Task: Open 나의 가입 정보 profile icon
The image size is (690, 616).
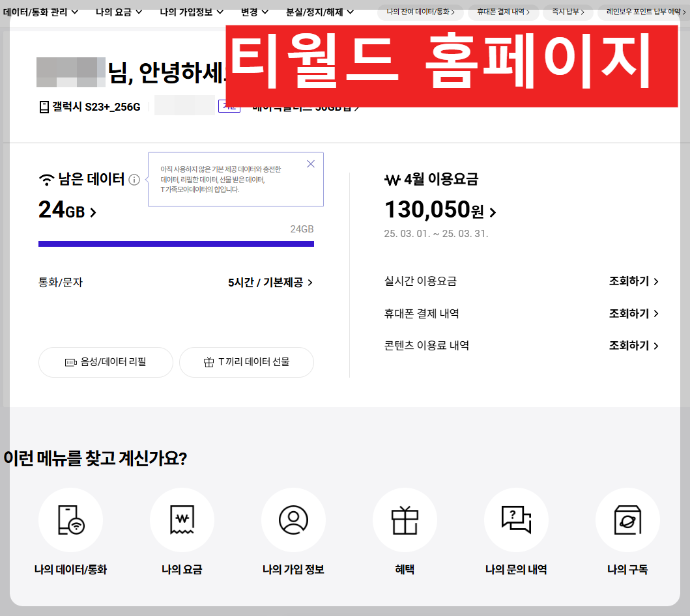Action: tap(293, 520)
